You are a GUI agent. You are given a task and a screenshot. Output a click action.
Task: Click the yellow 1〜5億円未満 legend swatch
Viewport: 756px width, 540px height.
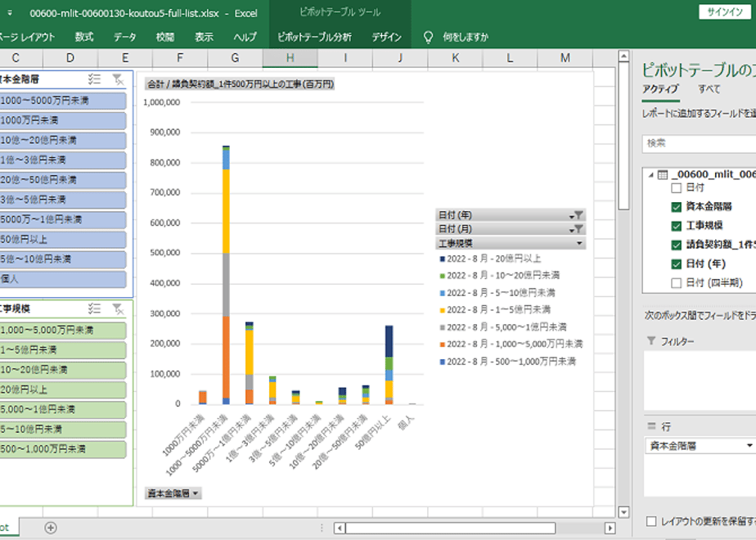coord(442,310)
